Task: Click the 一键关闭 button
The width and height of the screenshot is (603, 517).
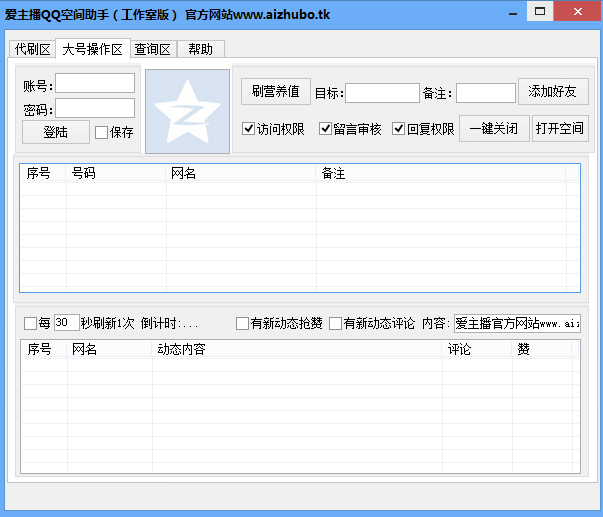Action: point(494,129)
